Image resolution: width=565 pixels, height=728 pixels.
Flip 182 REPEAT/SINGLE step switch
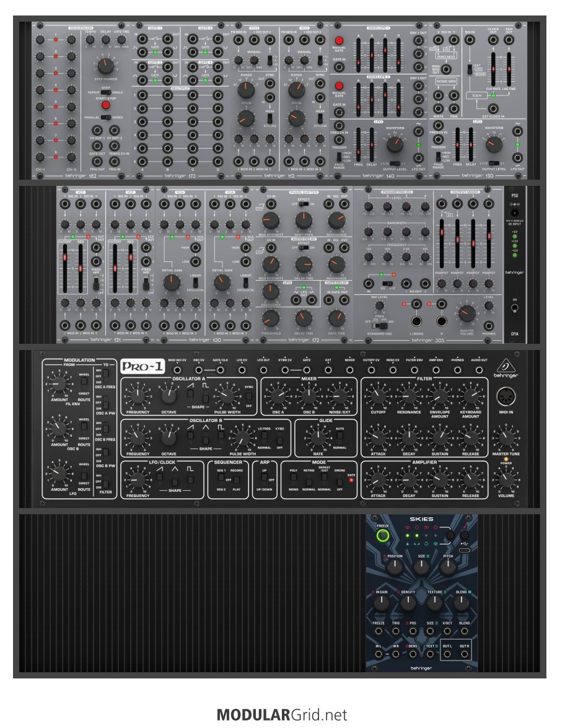106,92
